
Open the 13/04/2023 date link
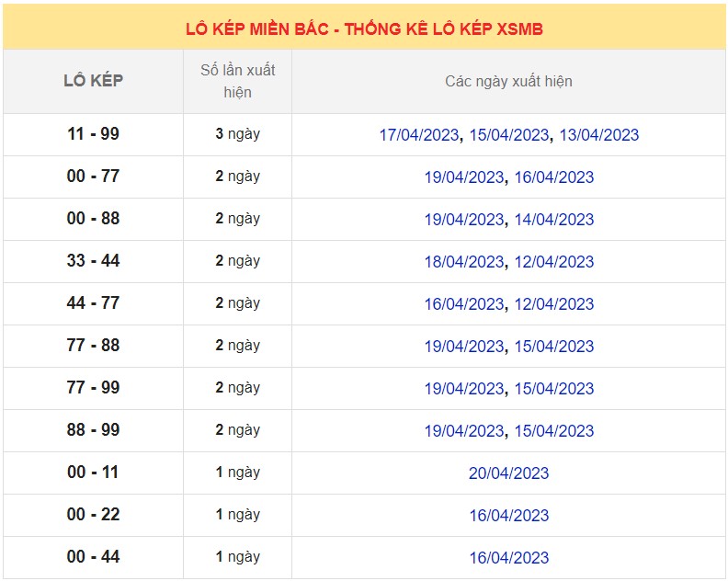598,135
